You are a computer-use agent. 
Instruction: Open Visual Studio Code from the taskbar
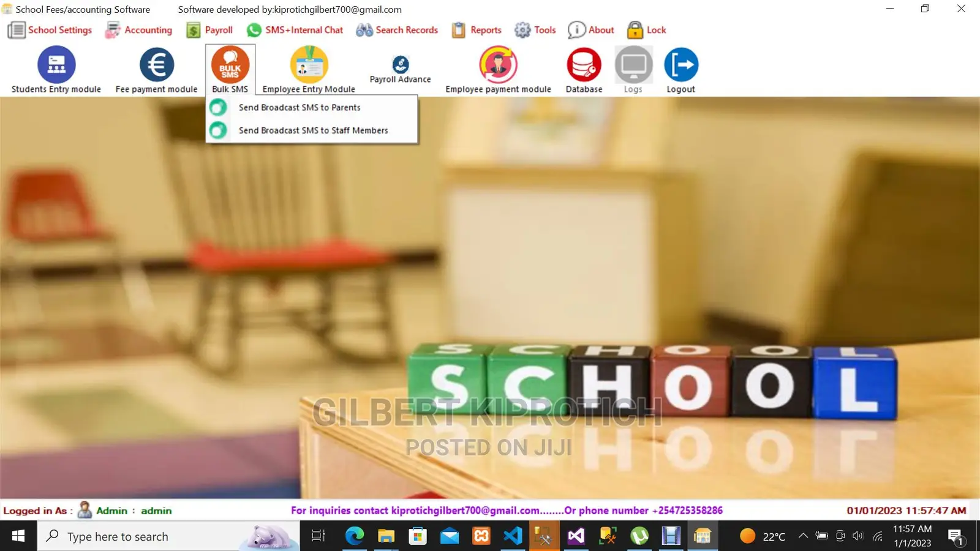click(x=513, y=536)
